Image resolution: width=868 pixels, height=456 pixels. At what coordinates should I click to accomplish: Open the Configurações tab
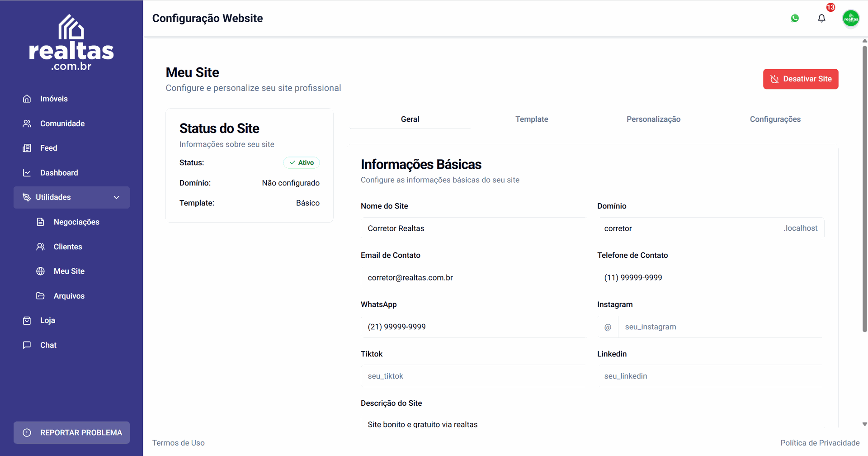[x=775, y=119]
